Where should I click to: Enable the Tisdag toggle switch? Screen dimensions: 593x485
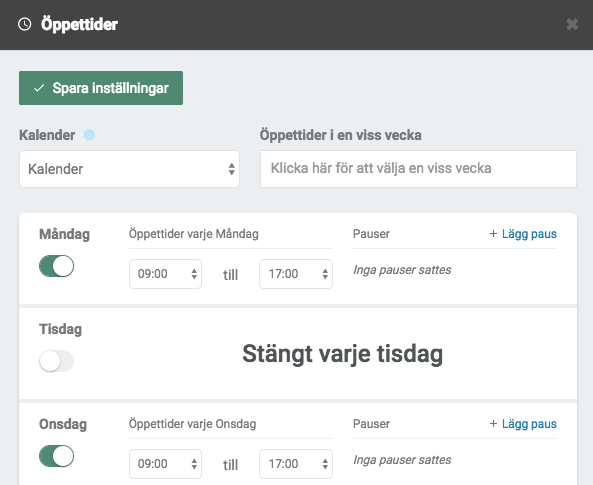coord(56,361)
